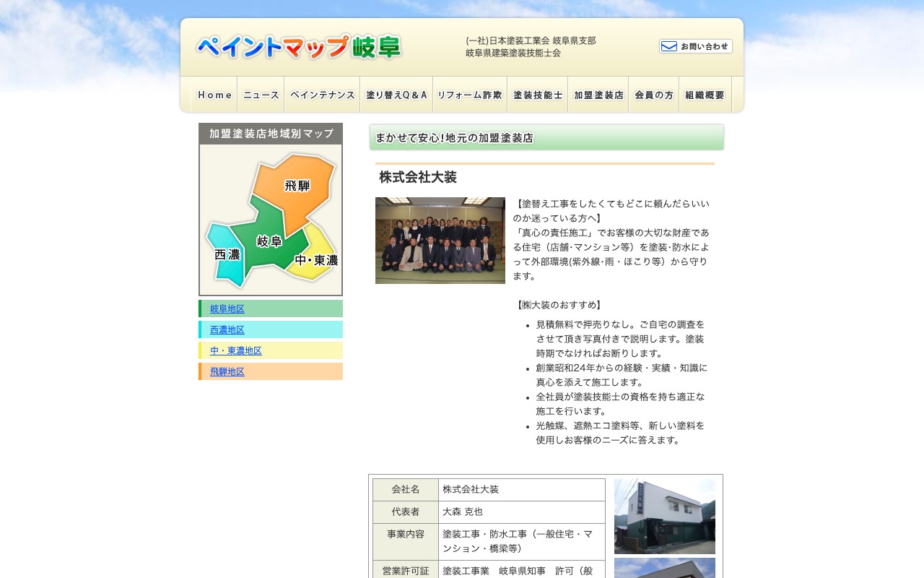The width and height of the screenshot is (924, 578).
Task: Follow the 中・東濃地区 link
Action: coord(236,350)
